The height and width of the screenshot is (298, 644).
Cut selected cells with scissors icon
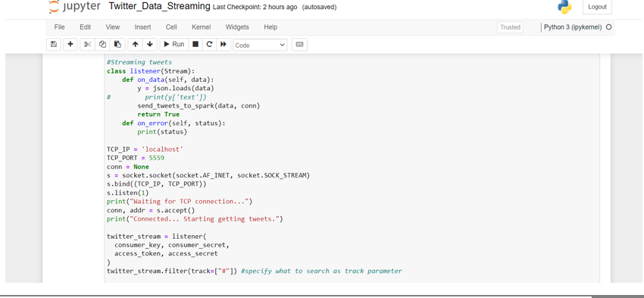tap(87, 45)
